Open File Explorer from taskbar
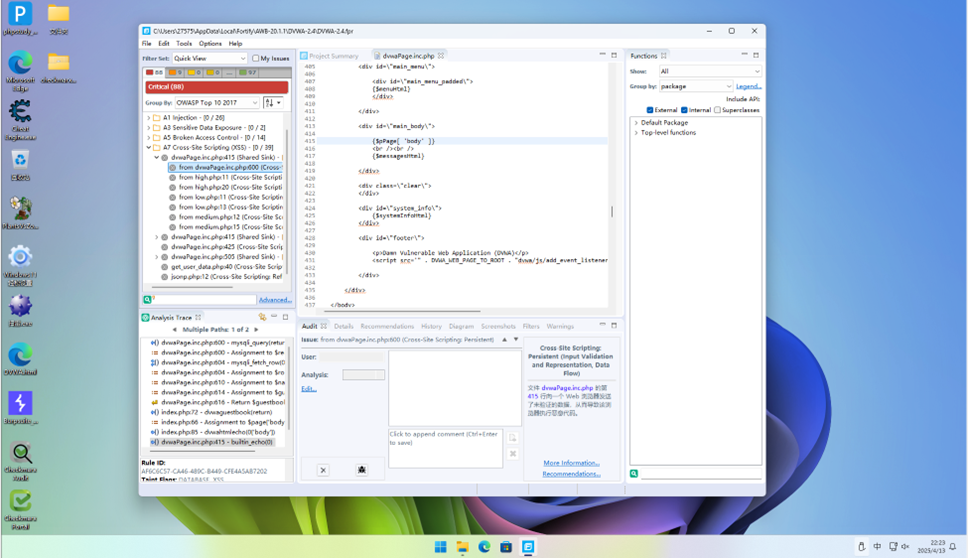 462,547
